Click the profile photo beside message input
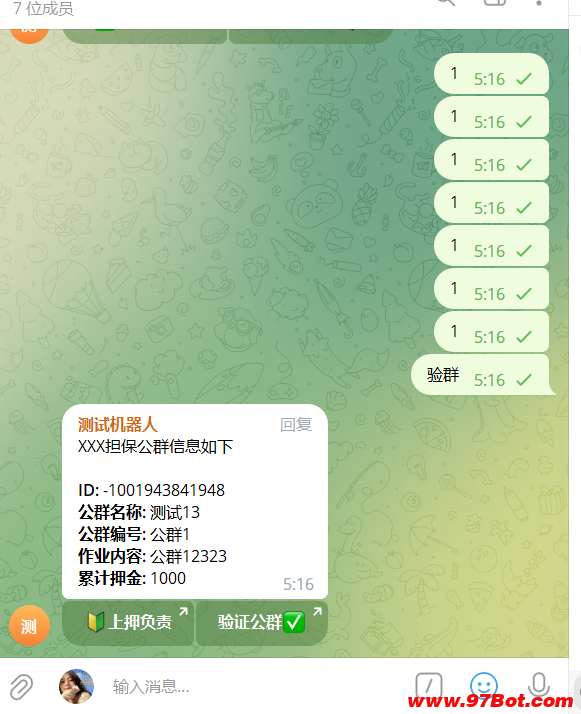The height and width of the screenshot is (714, 581). pyautogui.click(x=76, y=686)
